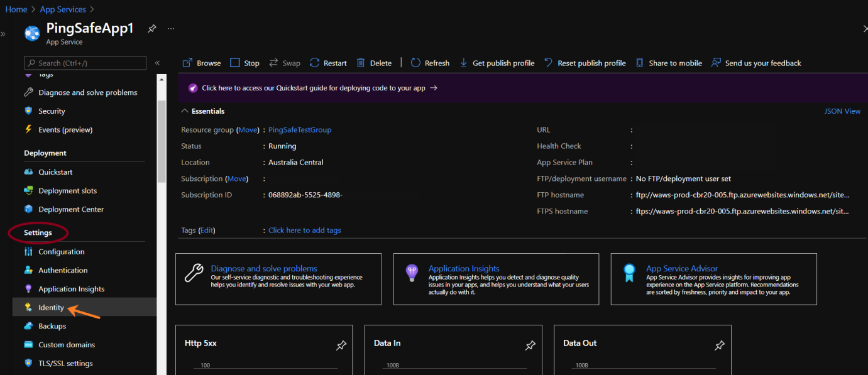Open the ellipsis more options menu

click(171, 29)
